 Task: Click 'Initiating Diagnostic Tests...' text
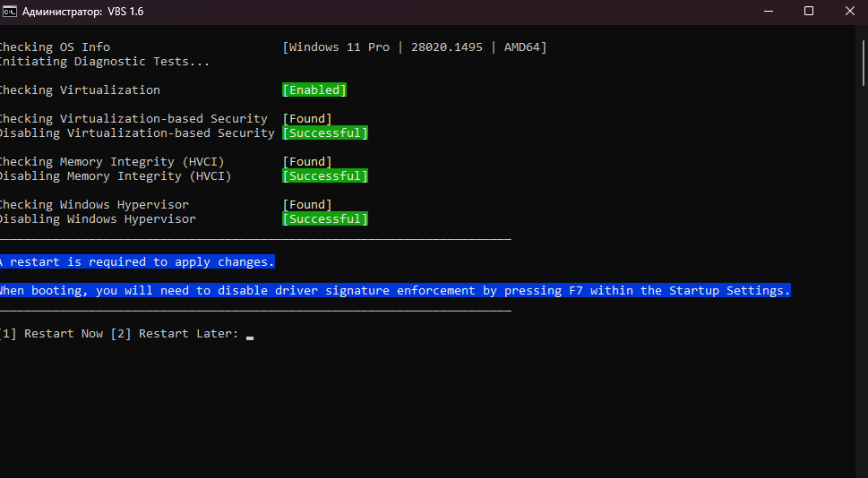tap(105, 62)
